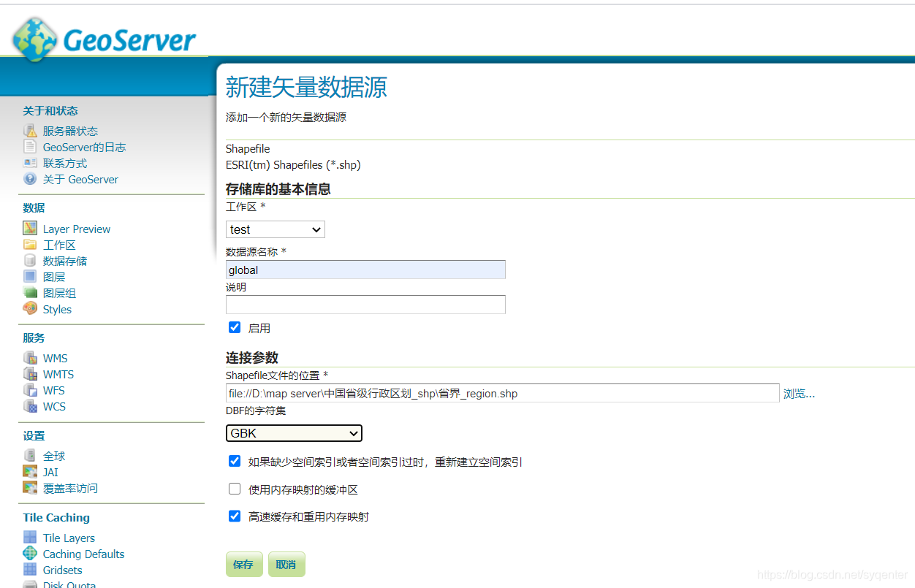
Task: Click the server status icon (服务器状态)
Action: tap(30, 131)
